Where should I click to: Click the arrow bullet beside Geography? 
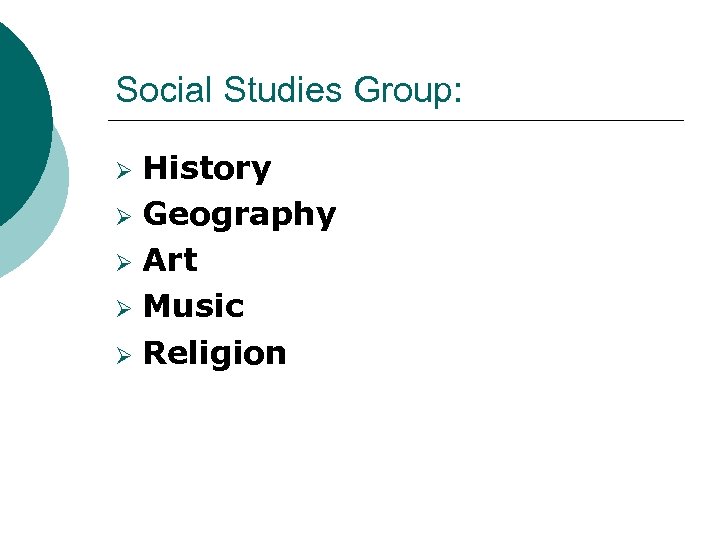[124, 215]
